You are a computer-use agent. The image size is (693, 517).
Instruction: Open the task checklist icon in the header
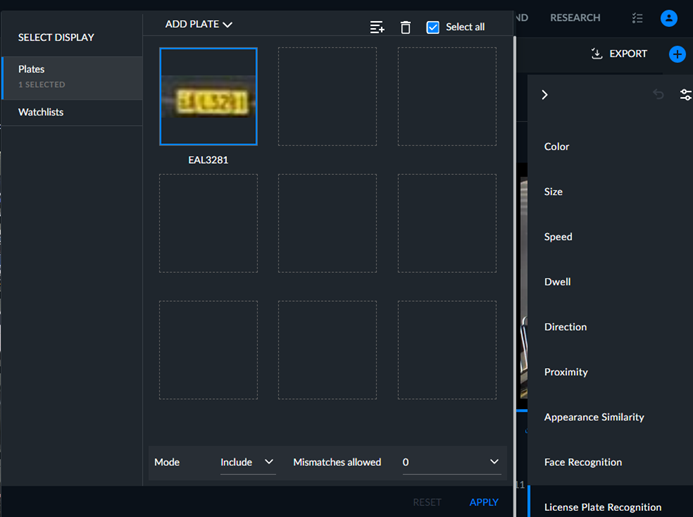pos(637,18)
